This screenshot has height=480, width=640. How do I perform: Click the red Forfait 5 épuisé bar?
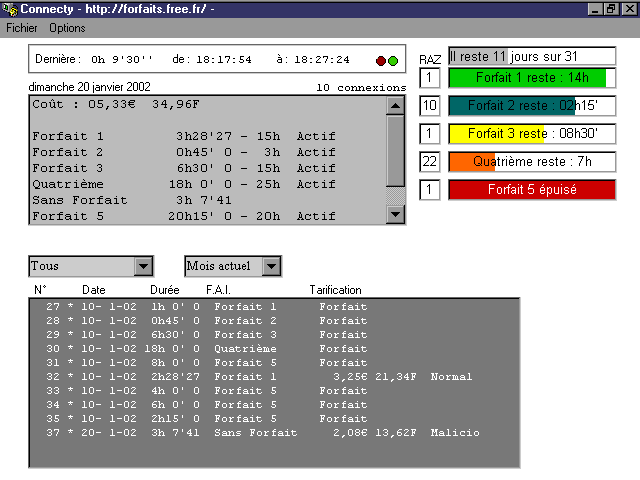tap(532, 189)
